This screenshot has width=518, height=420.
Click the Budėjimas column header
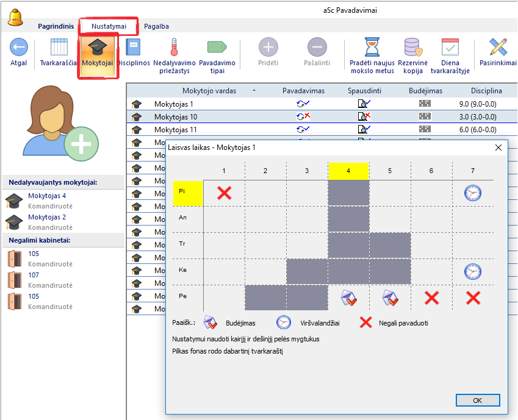pos(425,91)
